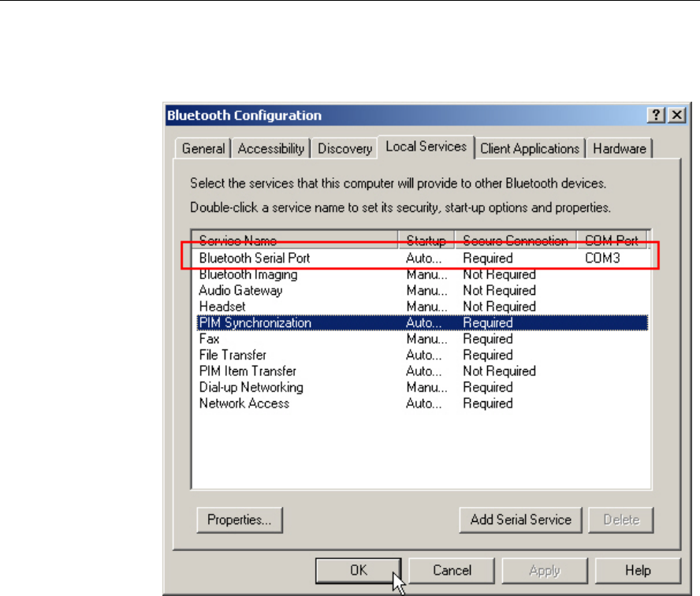
Task: Click the greyed Delete button
Action: pos(621,520)
